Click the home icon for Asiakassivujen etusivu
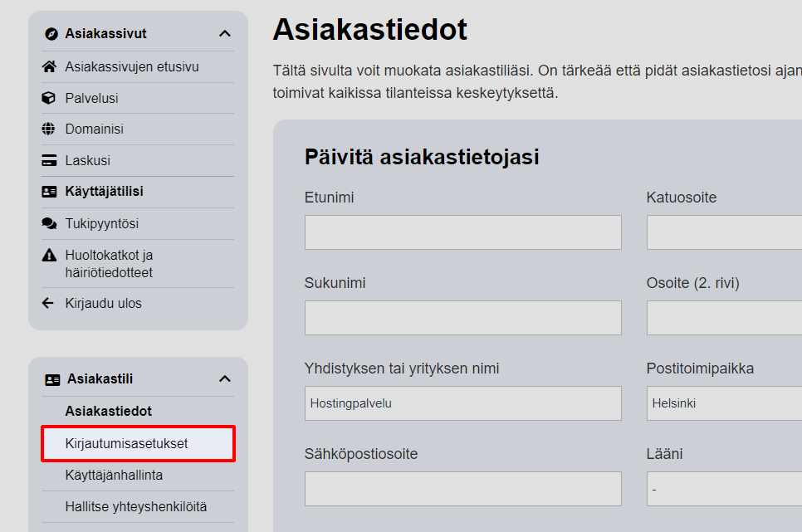The width and height of the screenshot is (802, 532). coord(49,66)
